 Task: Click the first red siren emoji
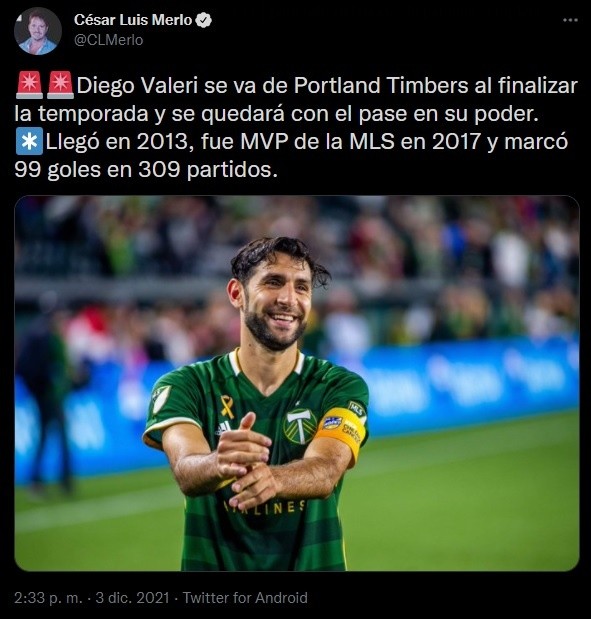(29, 85)
